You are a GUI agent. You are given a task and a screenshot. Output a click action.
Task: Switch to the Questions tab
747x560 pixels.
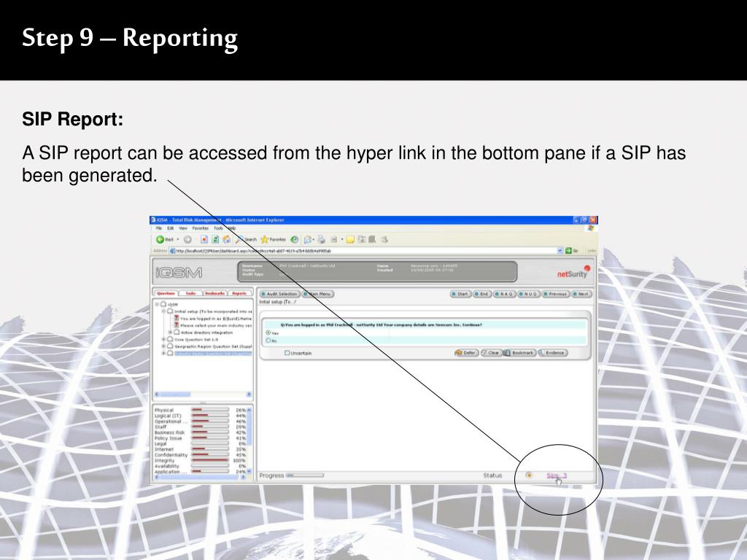coord(166,293)
